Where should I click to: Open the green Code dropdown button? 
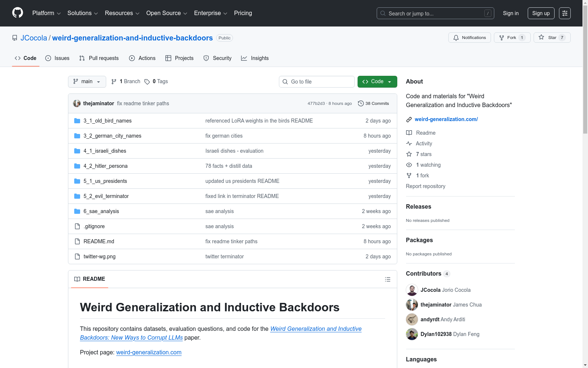(x=377, y=82)
